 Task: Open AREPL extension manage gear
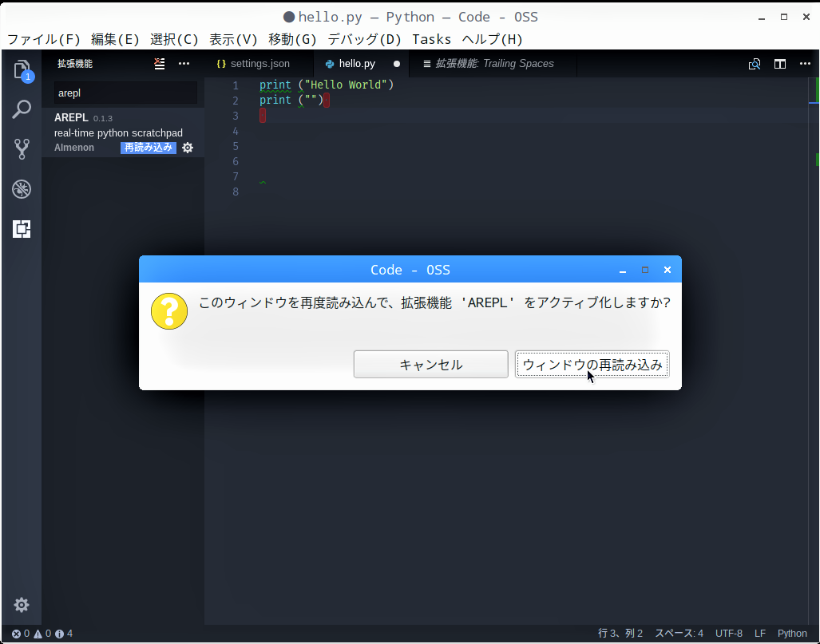tap(188, 148)
